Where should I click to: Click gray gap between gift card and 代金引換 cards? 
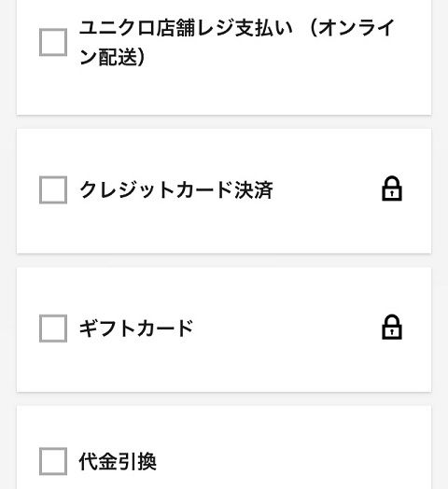224,399
